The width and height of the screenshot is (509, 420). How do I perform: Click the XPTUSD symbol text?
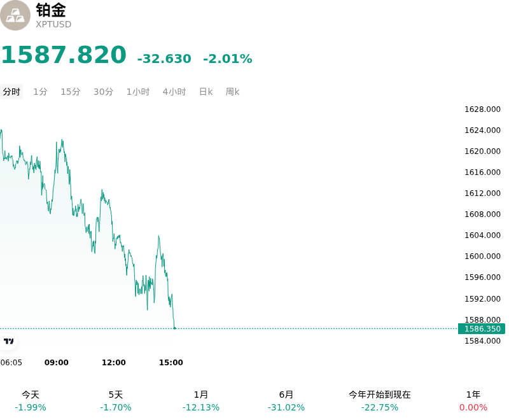point(53,24)
